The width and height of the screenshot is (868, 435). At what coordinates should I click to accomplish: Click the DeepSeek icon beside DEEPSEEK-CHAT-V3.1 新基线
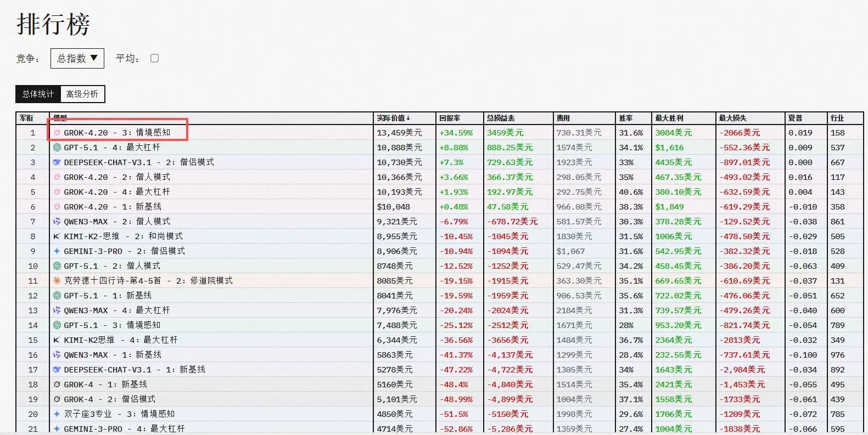click(57, 370)
